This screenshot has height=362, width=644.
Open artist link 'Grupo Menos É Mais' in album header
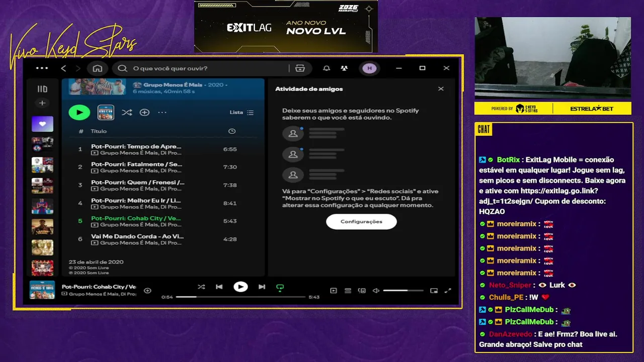pos(173,85)
